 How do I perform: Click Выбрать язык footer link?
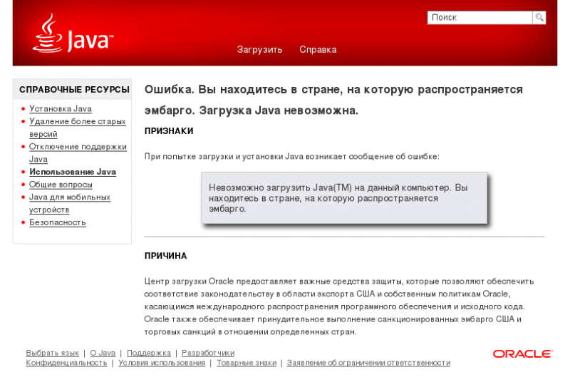click(52, 353)
